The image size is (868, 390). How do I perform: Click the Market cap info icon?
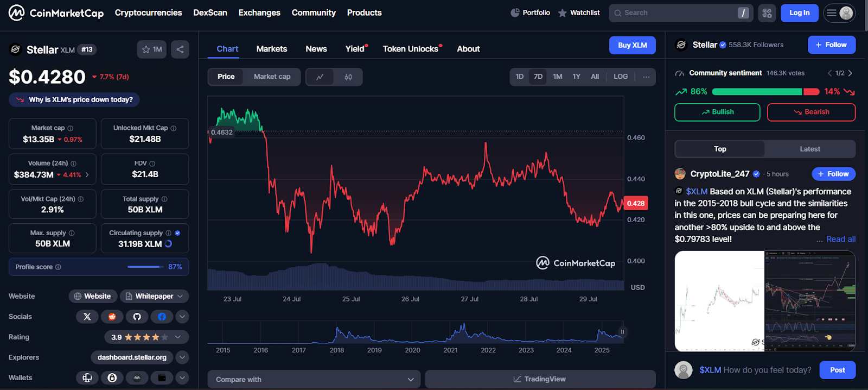tap(71, 128)
